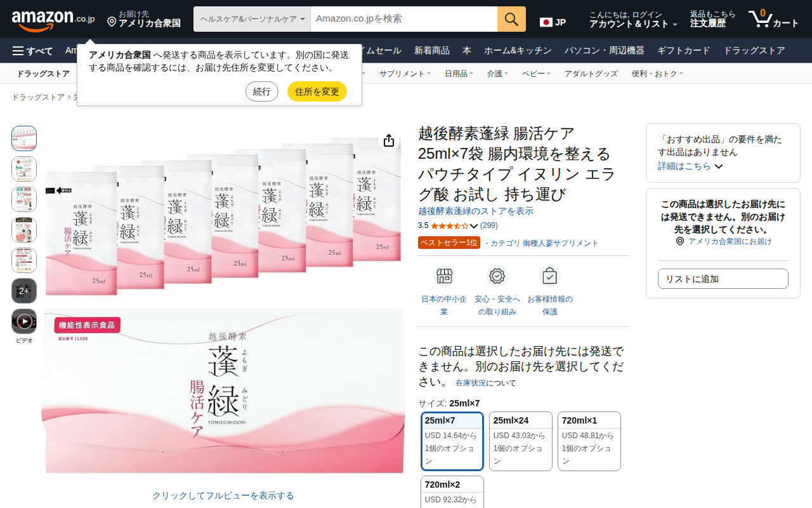Click クリックしてフルビューを表示する link
Viewport: 812px width, 508px height.
point(223,495)
